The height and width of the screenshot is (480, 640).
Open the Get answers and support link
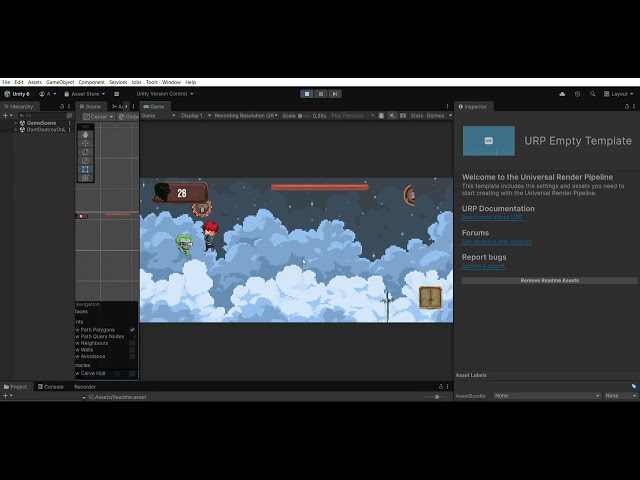(496, 242)
